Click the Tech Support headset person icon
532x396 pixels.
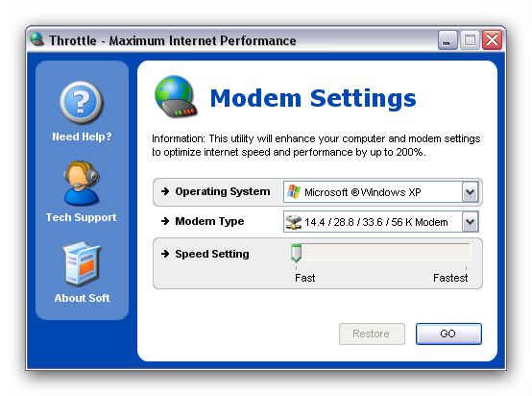(x=82, y=184)
